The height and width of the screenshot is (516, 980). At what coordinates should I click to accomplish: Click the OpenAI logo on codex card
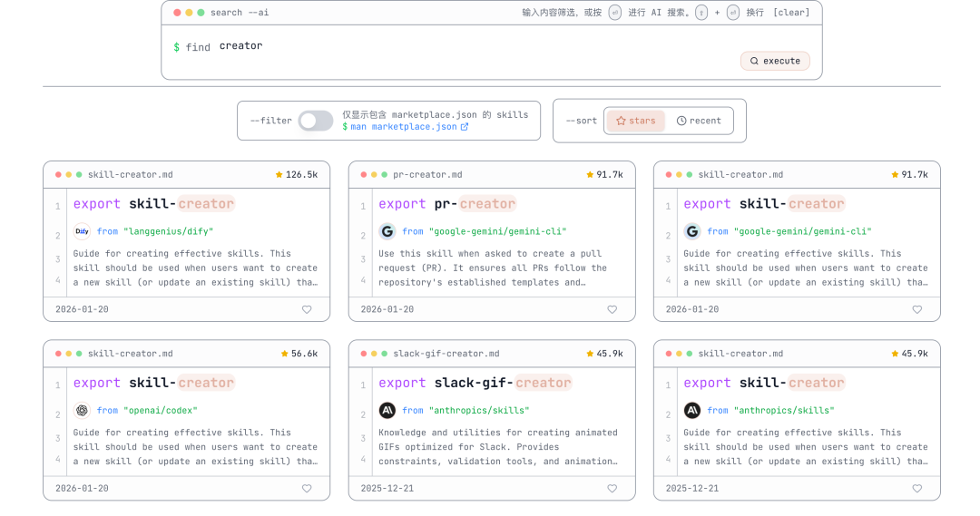(83, 410)
